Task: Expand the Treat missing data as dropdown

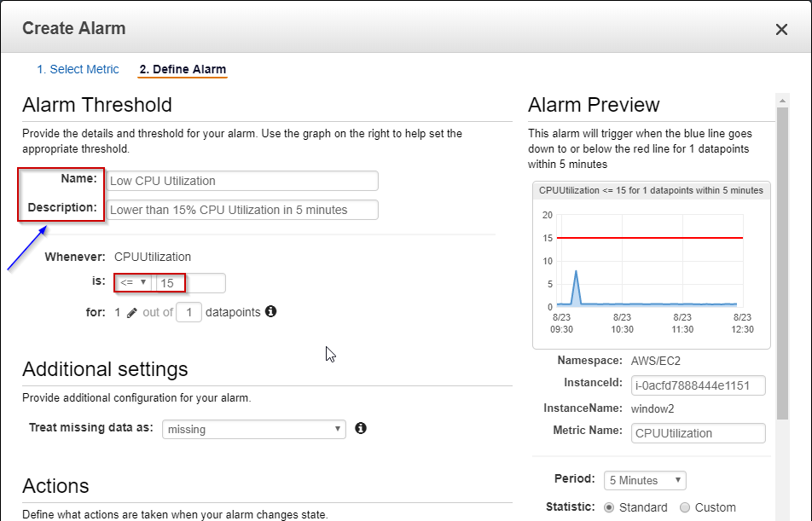Action: point(253,429)
